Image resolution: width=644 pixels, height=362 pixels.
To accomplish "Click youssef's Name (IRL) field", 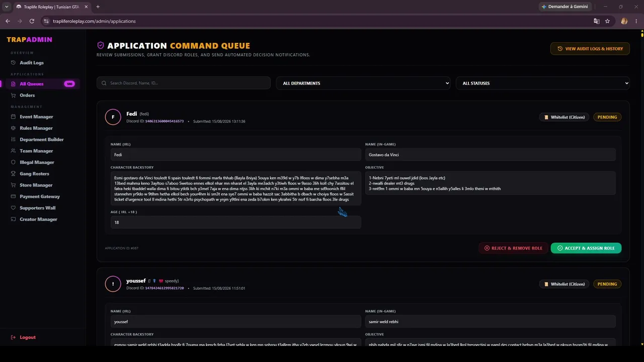I will [x=236, y=322].
